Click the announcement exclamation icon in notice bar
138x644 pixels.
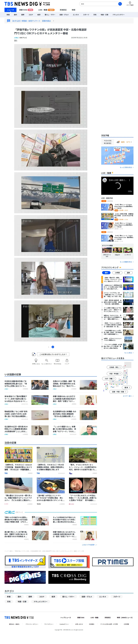pyautogui.click(x=8, y=21)
